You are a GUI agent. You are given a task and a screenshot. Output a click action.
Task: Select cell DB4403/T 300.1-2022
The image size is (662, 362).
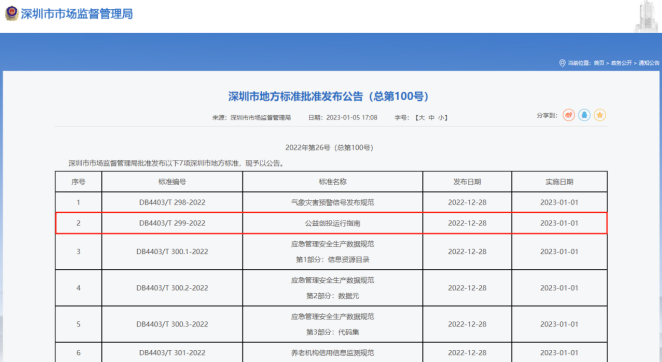point(172,251)
